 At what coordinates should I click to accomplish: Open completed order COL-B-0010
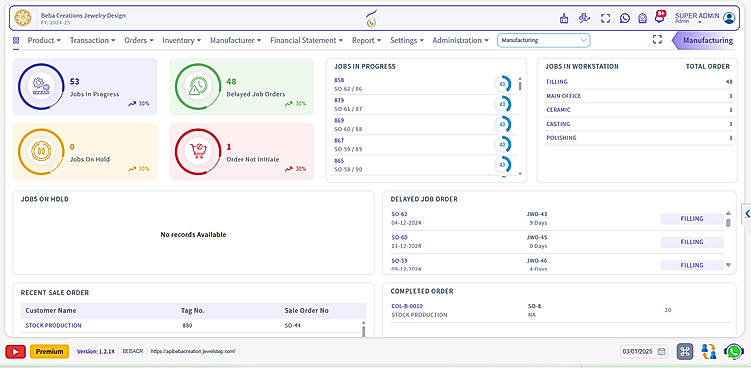[407, 306]
